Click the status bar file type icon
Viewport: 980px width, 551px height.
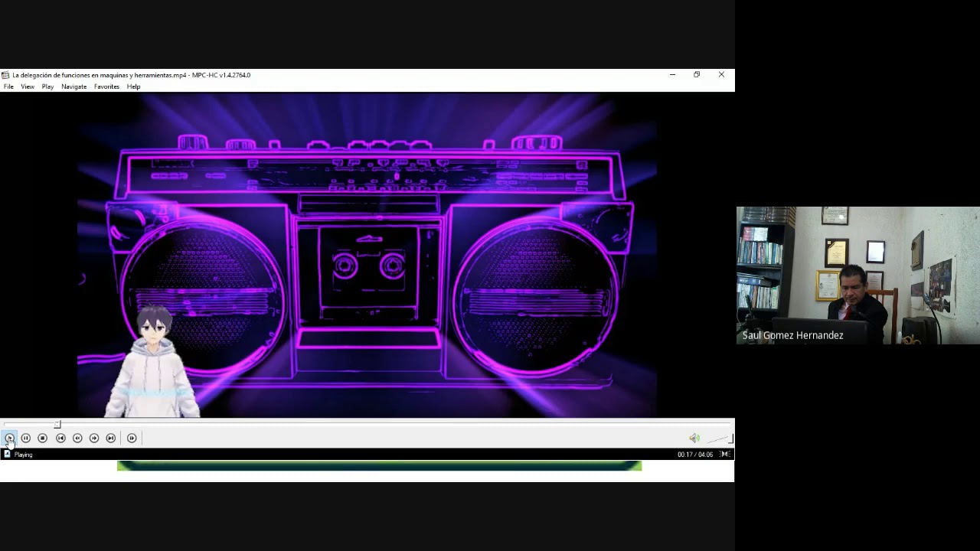click(7, 455)
